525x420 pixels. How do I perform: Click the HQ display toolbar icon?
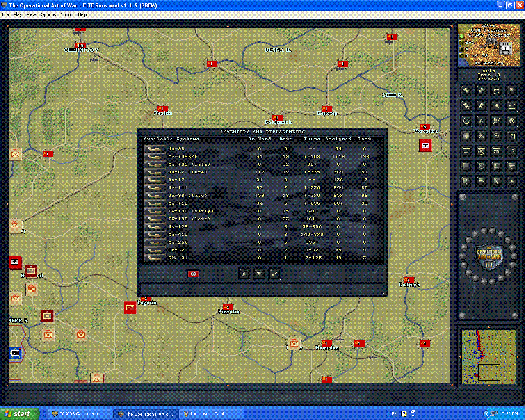(511, 151)
